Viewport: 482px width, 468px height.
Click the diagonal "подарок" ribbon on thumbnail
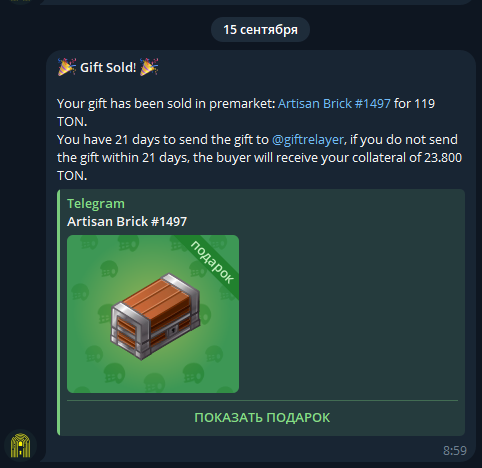tap(212, 262)
